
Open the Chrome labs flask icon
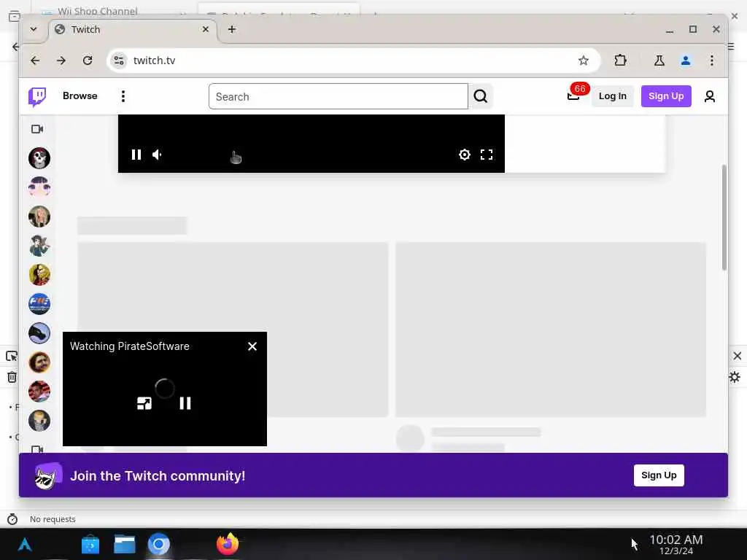tap(659, 61)
